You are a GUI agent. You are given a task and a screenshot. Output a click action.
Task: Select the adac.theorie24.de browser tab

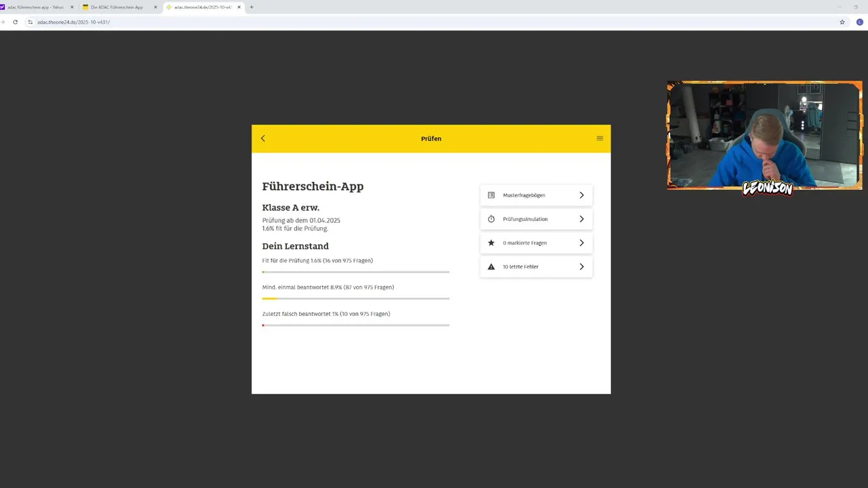[x=202, y=7]
